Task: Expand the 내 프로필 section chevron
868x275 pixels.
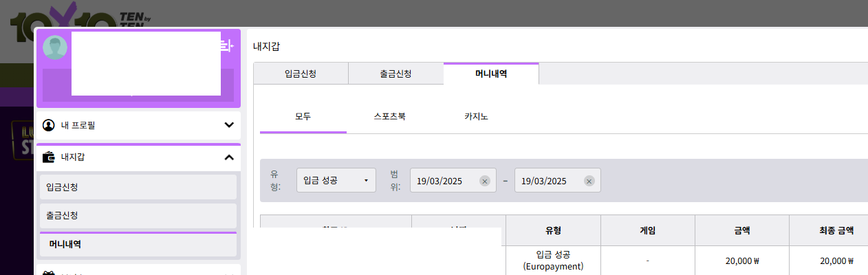Action: (x=229, y=125)
